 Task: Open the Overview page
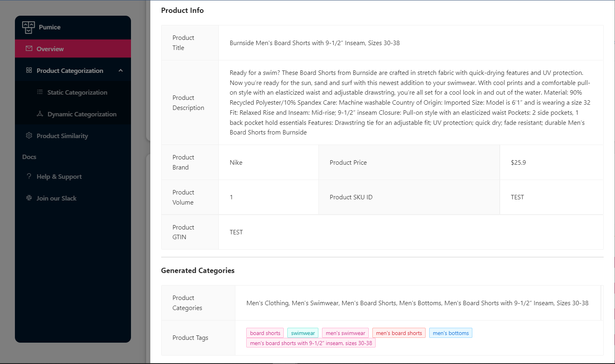point(50,48)
